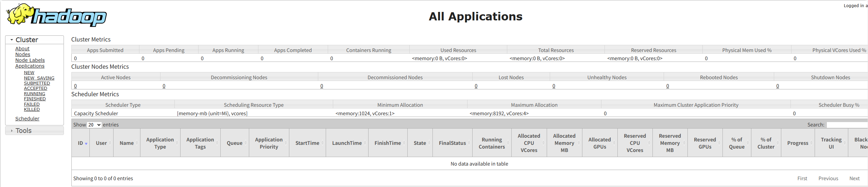Collapse the Cluster section arrow
The width and height of the screenshot is (868, 187).
click(x=12, y=40)
